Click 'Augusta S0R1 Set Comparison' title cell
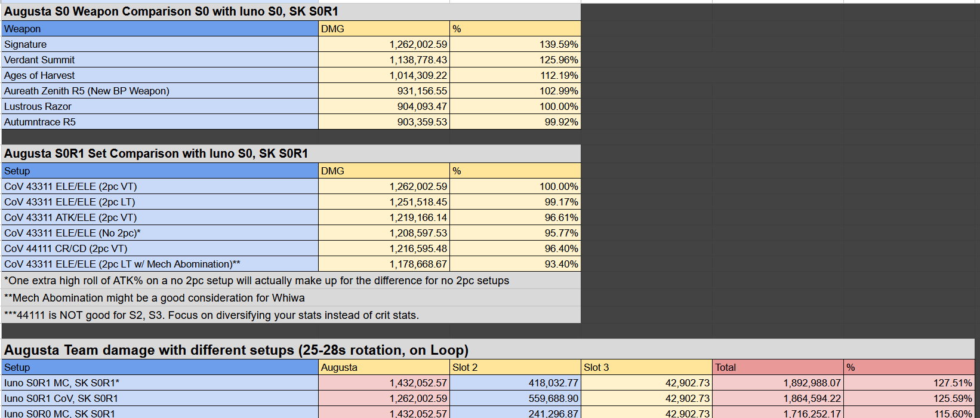This screenshot has height=418, width=980. (291, 153)
